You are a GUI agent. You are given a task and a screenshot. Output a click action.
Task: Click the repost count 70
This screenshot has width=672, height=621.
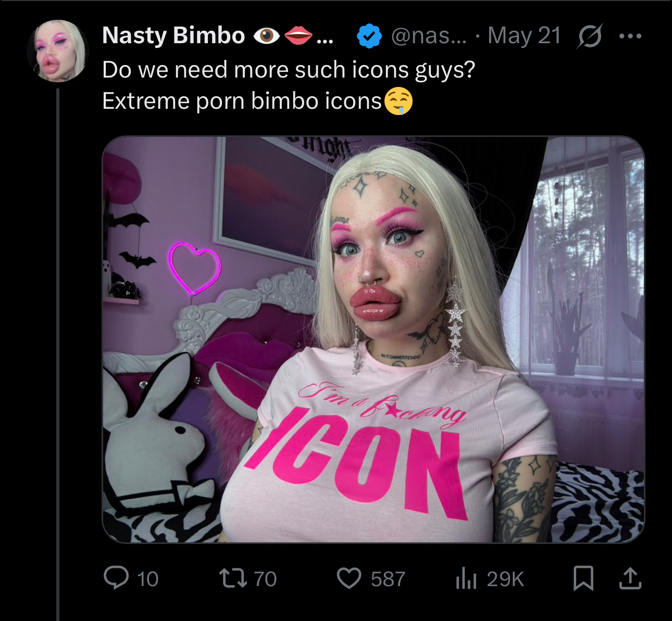[x=265, y=579]
